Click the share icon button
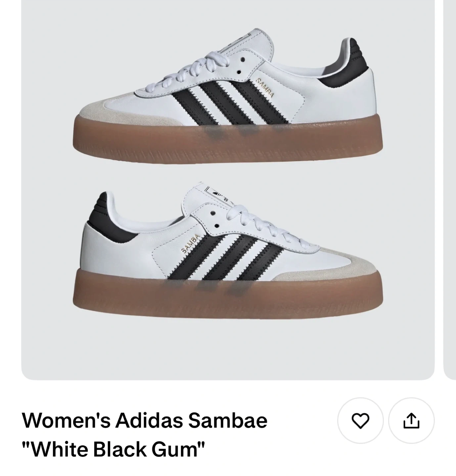The image size is (456, 476). click(x=411, y=420)
